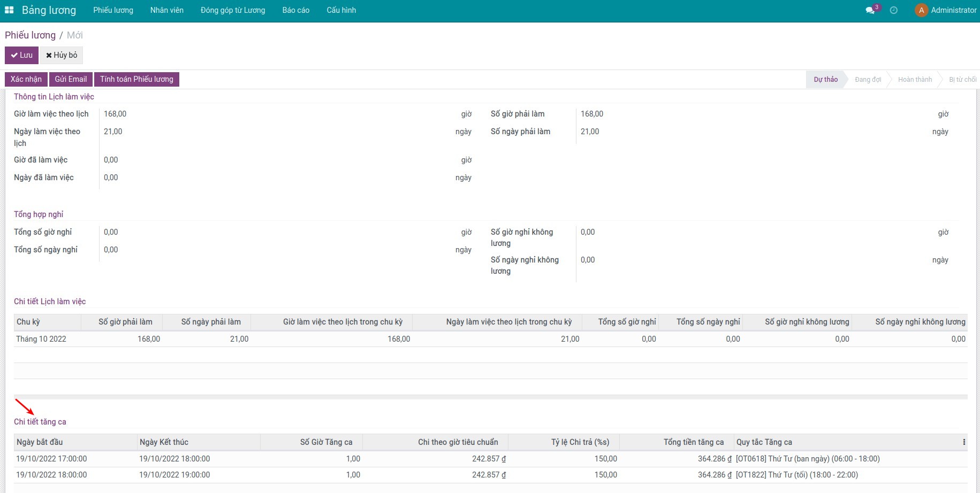Viewport: 980px width, 493px height.
Task: Expand the Báo cáo menu
Action: (x=295, y=10)
